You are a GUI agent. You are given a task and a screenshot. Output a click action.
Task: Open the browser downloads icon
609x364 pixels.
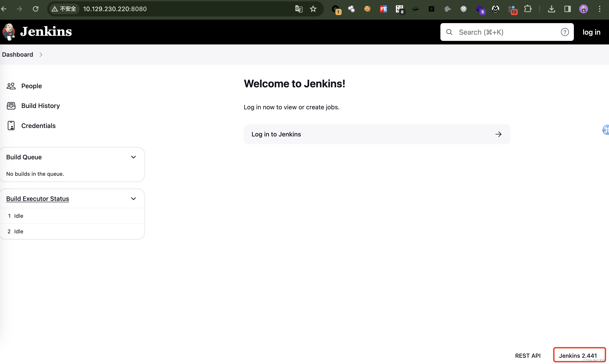[x=551, y=9]
